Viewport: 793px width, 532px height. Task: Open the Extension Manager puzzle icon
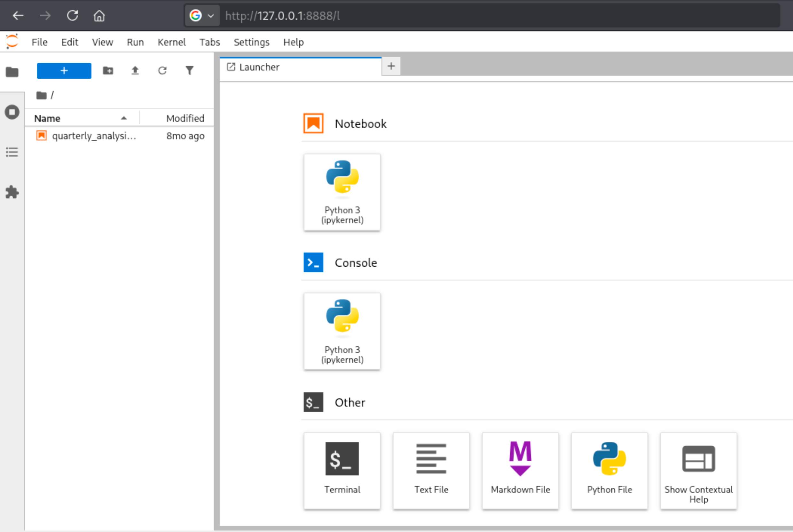[x=12, y=192]
